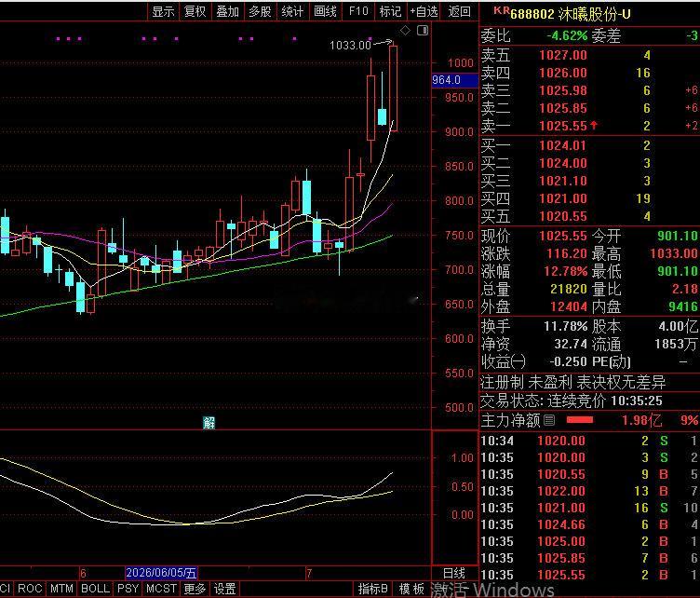
Task: Click 卖四 price 1026.00
Action: [x=563, y=73]
